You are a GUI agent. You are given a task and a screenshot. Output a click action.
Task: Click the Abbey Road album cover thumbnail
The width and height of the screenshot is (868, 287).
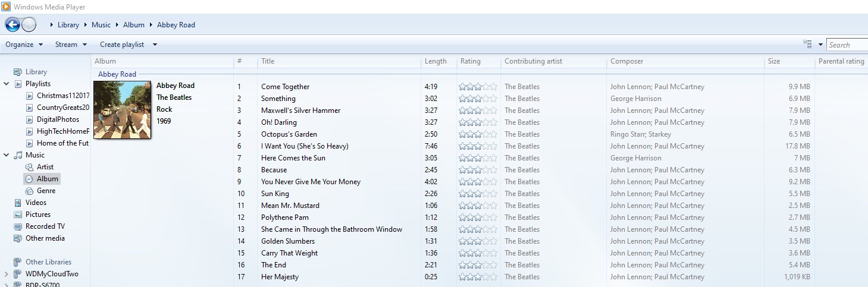[123, 109]
